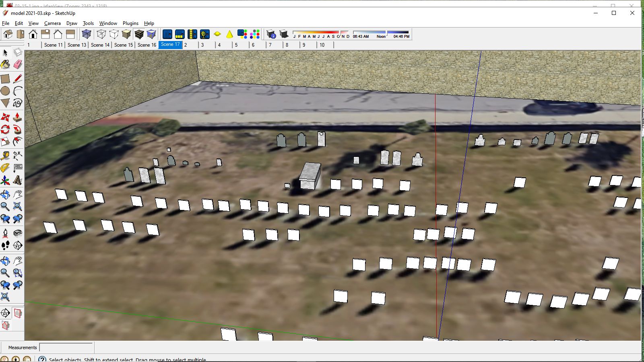644x362 pixels.
Task: Activate the 3D Text tool
Action: coord(19,180)
